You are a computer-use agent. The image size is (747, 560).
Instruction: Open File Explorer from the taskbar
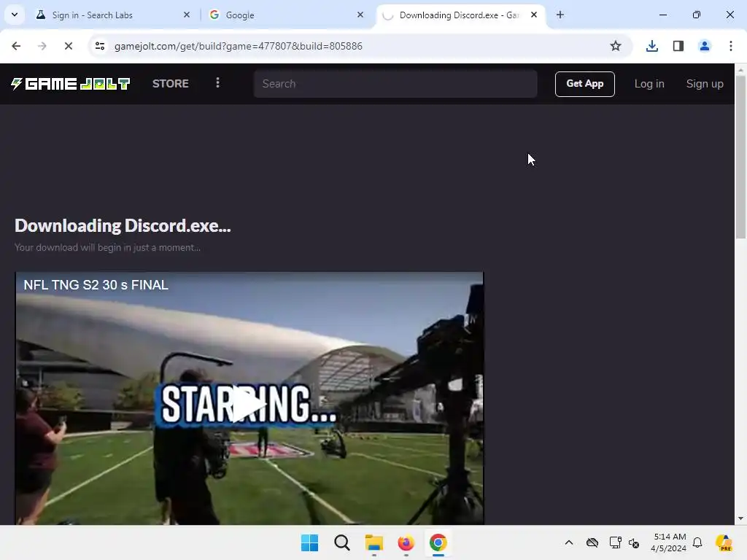click(374, 542)
